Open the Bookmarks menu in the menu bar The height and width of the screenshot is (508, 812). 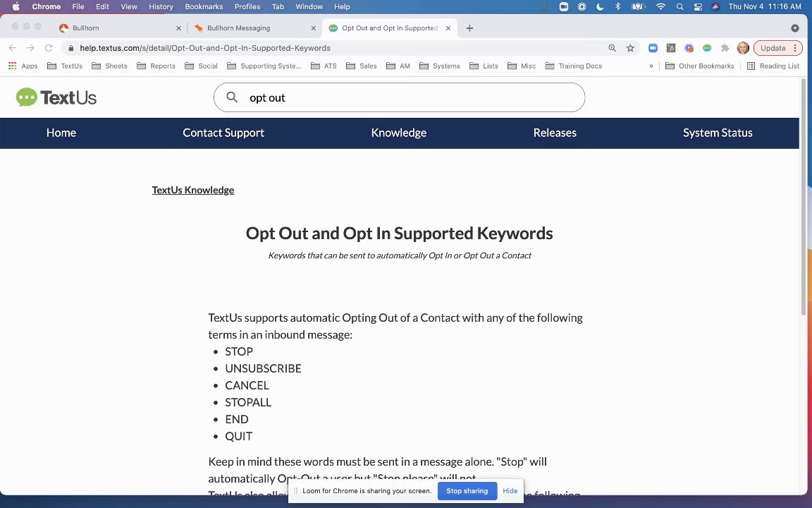tap(204, 6)
